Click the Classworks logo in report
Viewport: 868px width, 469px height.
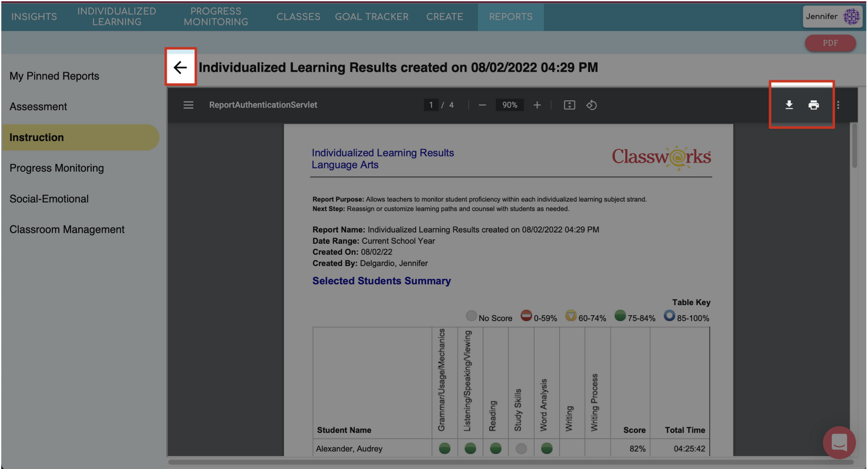(x=662, y=158)
